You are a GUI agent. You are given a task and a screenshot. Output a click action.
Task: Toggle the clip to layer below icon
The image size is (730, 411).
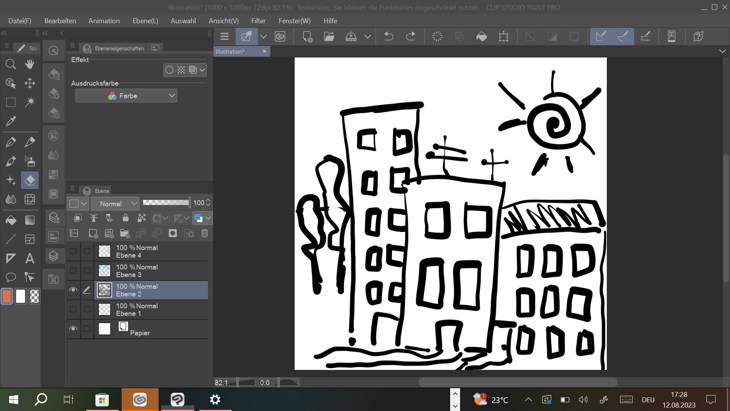78,218
